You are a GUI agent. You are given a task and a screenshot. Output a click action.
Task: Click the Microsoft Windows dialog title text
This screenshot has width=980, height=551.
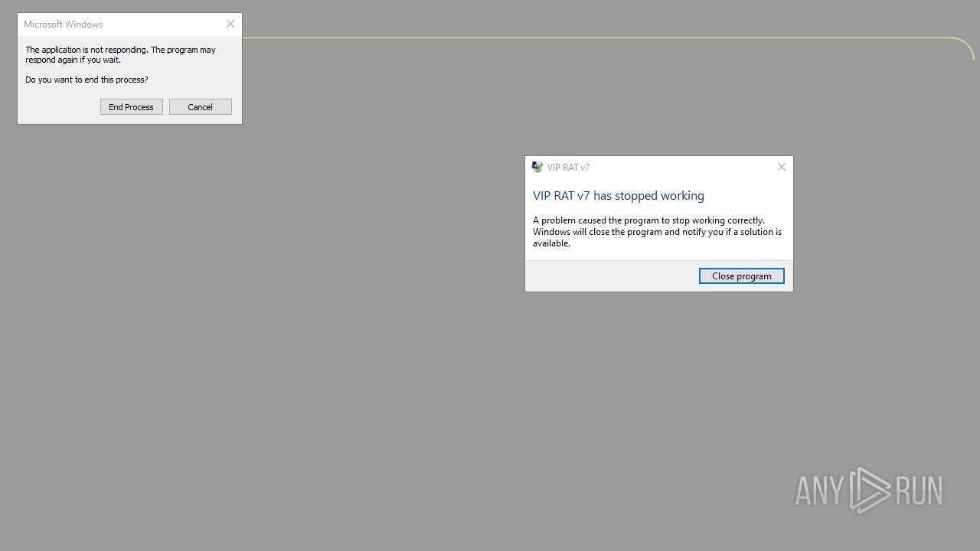pos(64,24)
